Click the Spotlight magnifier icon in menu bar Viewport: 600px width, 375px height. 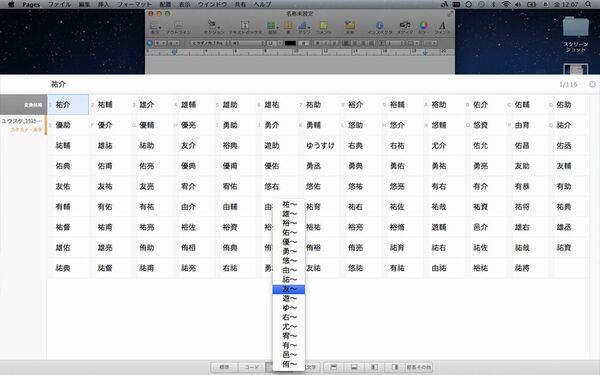[x=589, y=4]
